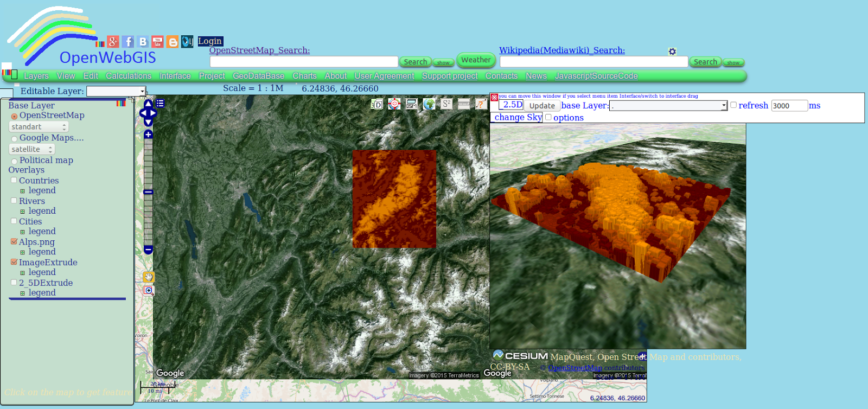
Task: Open the Edit menu
Action: click(91, 76)
